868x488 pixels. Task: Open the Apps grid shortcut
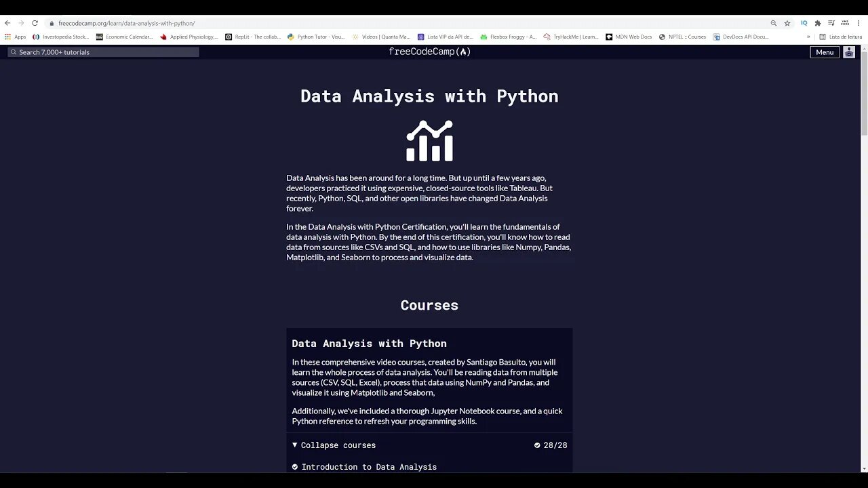pyautogui.click(x=16, y=37)
